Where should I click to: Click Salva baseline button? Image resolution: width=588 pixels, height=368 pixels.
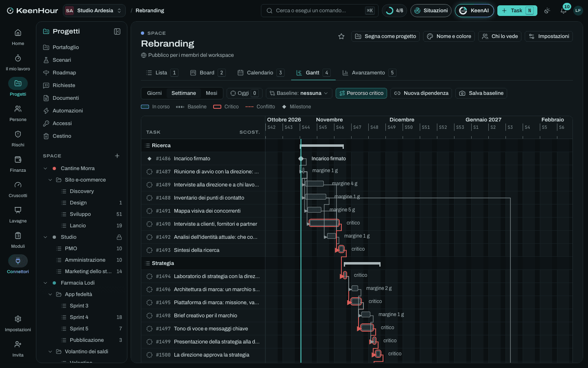coord(481,93)
